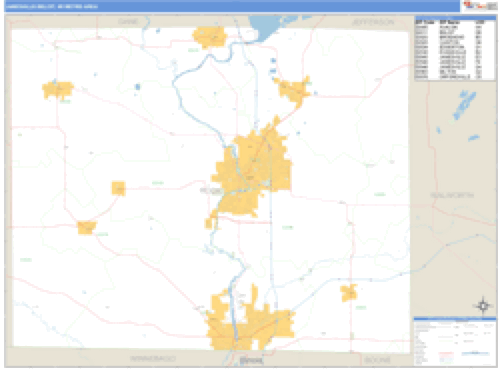The height and width of the screenshot is (376, 500).
Task: Click the WINNEBAGO county label
Action: pyautogui.click(x=153, y=359)
